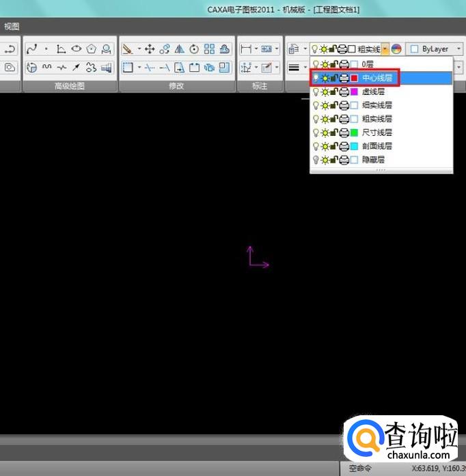Toggle lightbulb visibility of 隐藏层

[316, 160]
